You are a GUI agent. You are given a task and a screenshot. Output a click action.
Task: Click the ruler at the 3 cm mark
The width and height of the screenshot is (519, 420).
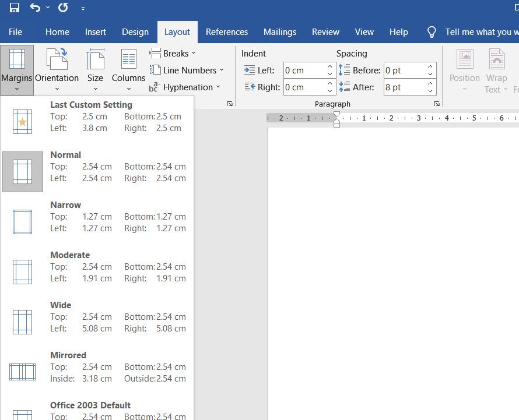pyautogui.click(x=419, y=118)
